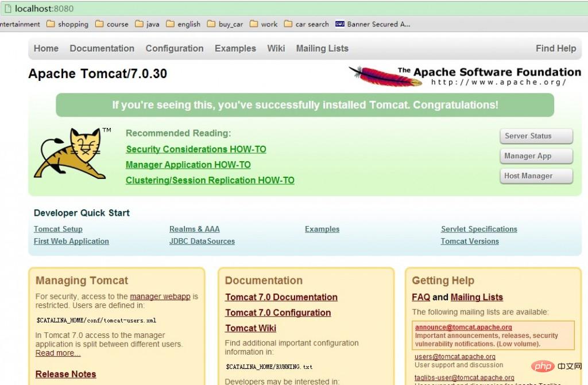Click the $CATALINA_HOME/conf/tomcat-users.xml path text
This screenshot has height=385, width=588.
click(96, 321)
